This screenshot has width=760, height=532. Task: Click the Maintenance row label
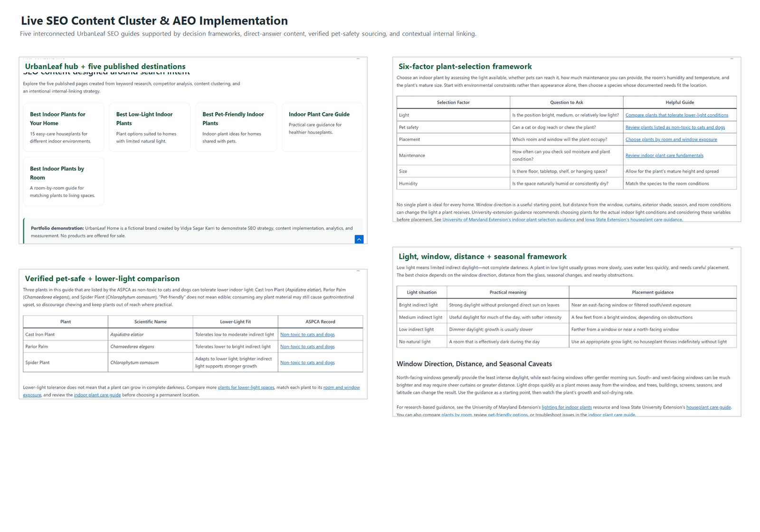tap(412, 155)
